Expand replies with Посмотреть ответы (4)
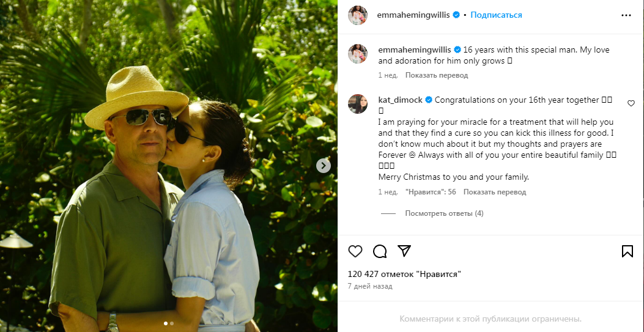Screen dimensions: 644x332 [444, 213]
